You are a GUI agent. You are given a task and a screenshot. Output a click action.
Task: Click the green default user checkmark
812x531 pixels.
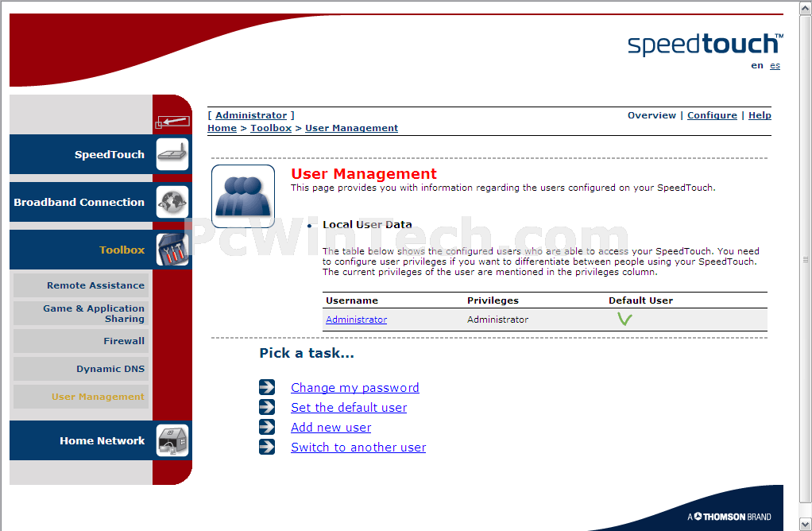point(624,319)
